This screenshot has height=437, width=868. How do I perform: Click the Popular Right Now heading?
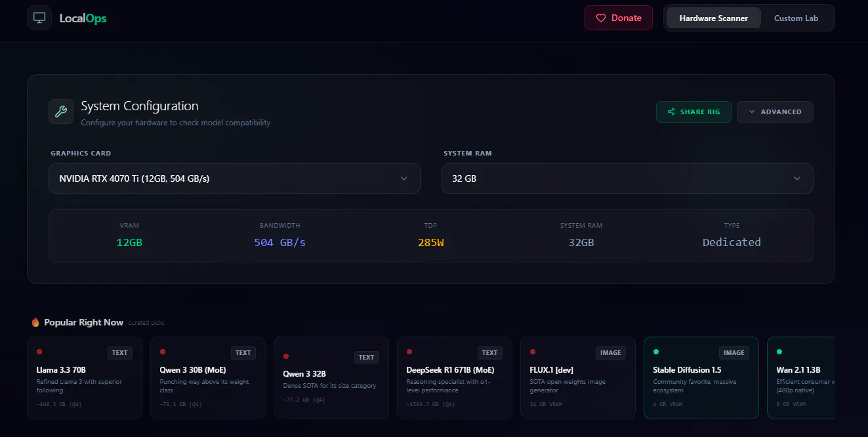(83, 322)
